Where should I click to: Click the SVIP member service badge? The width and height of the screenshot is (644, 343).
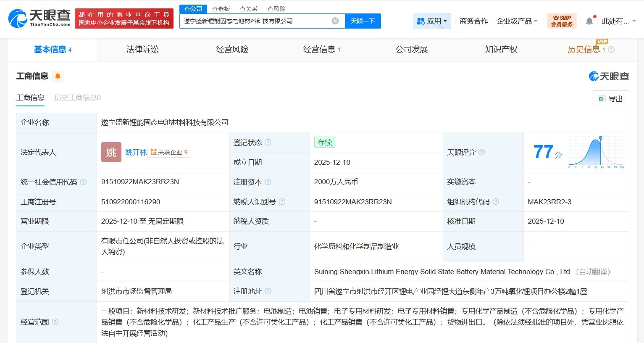point(562,21)
